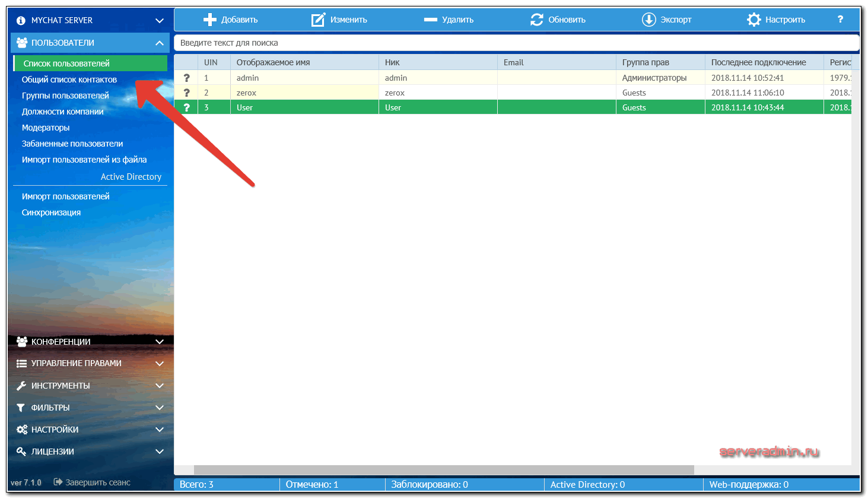Click the Export download icon

[x=648, y=20]
